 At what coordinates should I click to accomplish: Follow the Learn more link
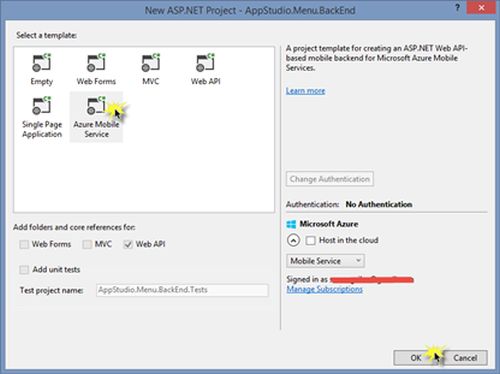tap(305, 91)
